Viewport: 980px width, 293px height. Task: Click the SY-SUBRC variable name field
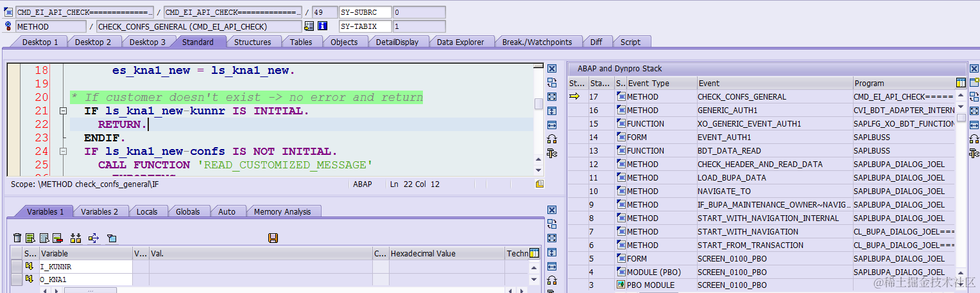365,12
